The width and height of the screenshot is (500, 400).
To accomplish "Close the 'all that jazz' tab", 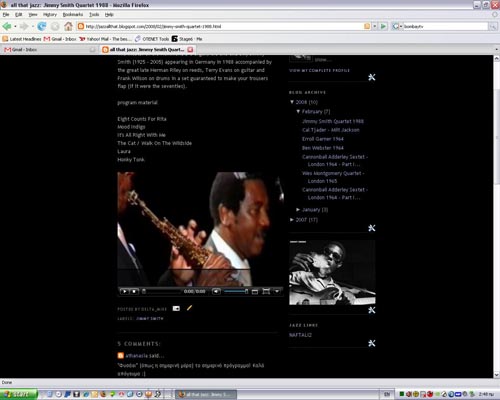I will pos(190,50).
